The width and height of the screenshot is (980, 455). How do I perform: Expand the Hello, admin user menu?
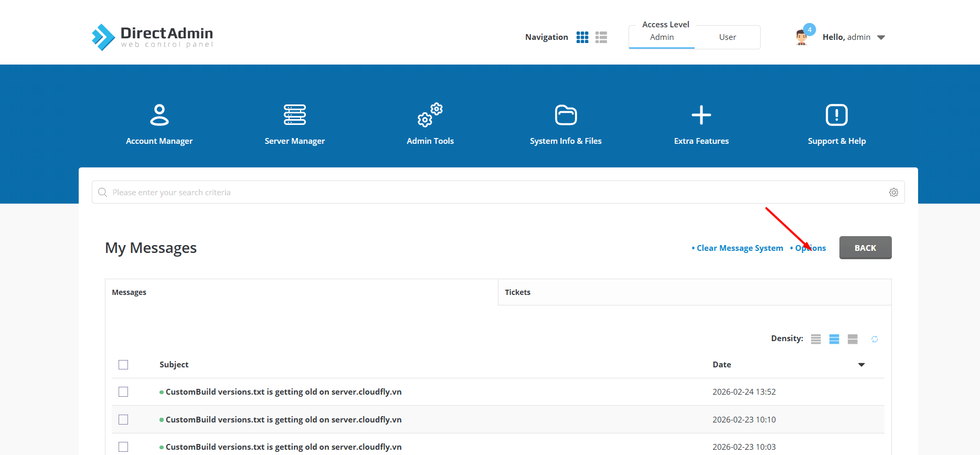point(881,37)
